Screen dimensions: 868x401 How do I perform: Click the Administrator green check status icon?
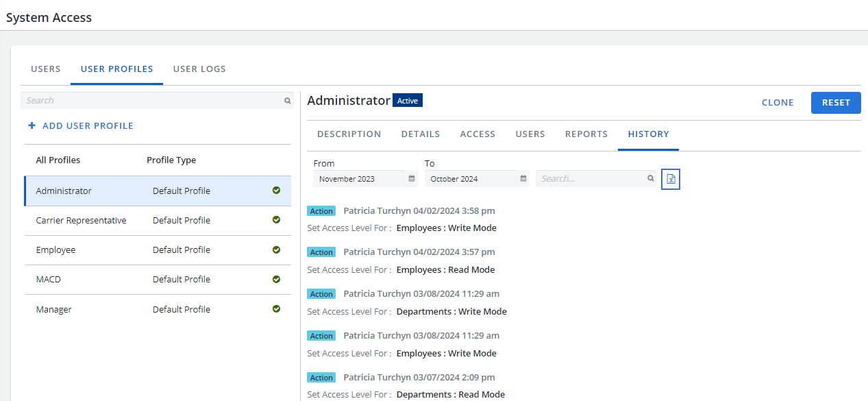pyautogui.click(x=276, y=191)
